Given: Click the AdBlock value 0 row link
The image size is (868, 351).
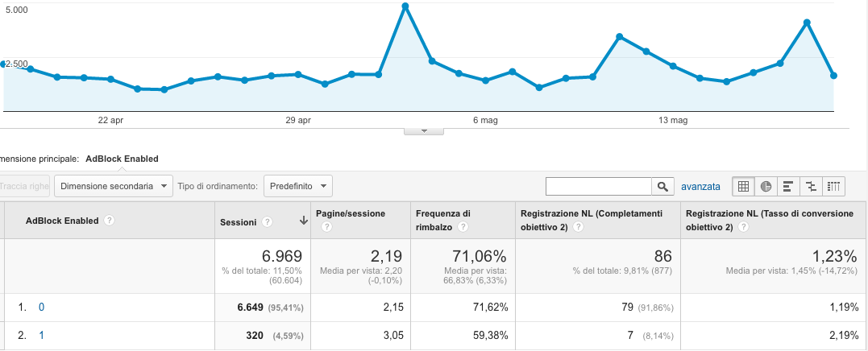Looking at the screenshot, I should point(41,307).
